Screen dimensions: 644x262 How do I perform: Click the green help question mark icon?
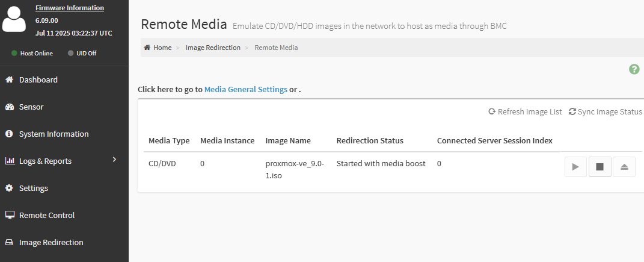coord(634,69)
